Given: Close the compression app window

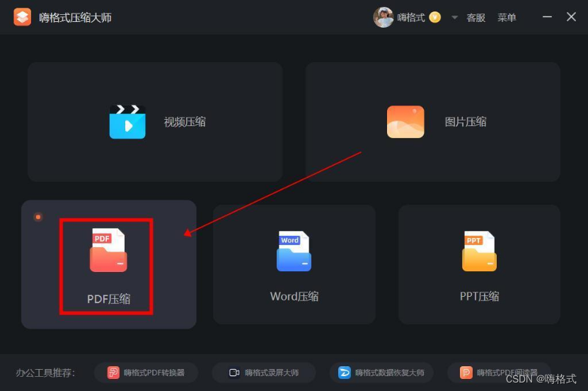Looking at the screenshot, I should 571,17.
